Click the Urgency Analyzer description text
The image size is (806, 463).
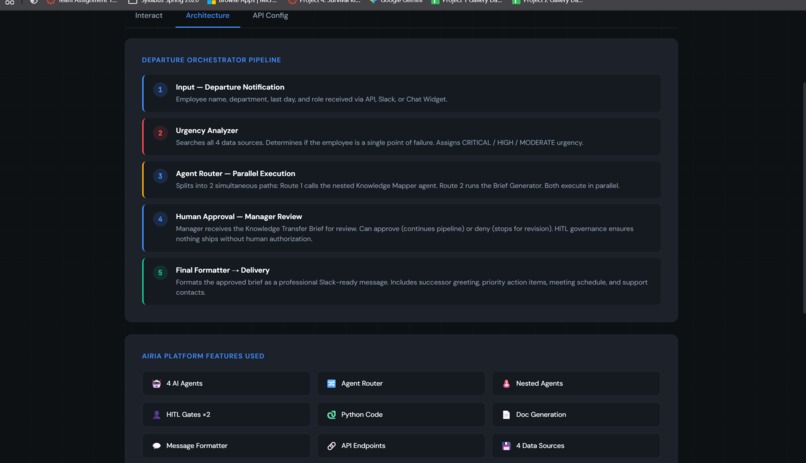tap(379, 143)
